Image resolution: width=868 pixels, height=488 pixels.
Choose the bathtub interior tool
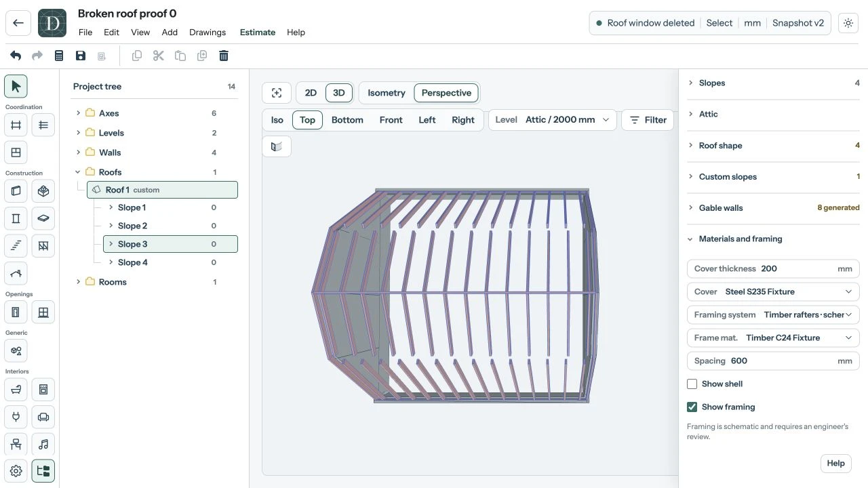tap(16, 390)
